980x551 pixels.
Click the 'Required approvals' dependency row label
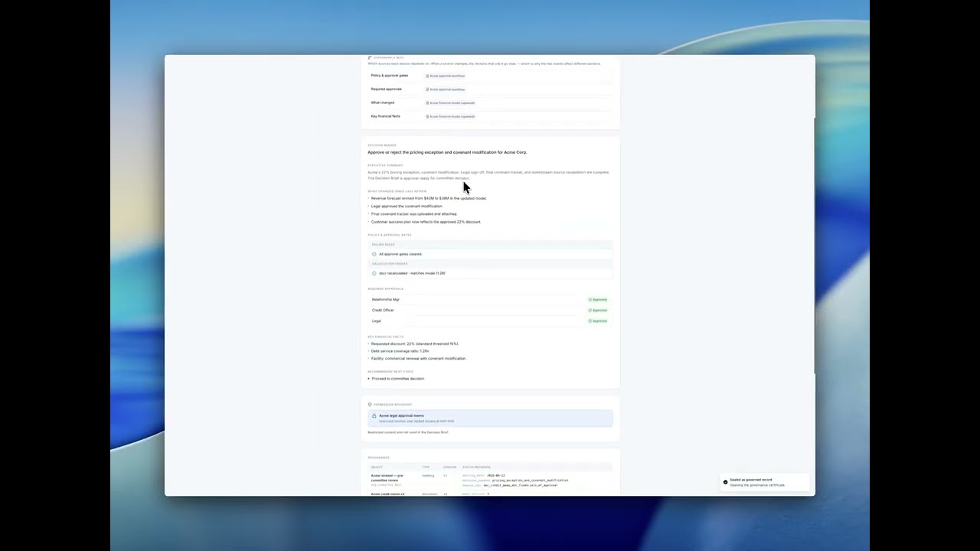386,89
